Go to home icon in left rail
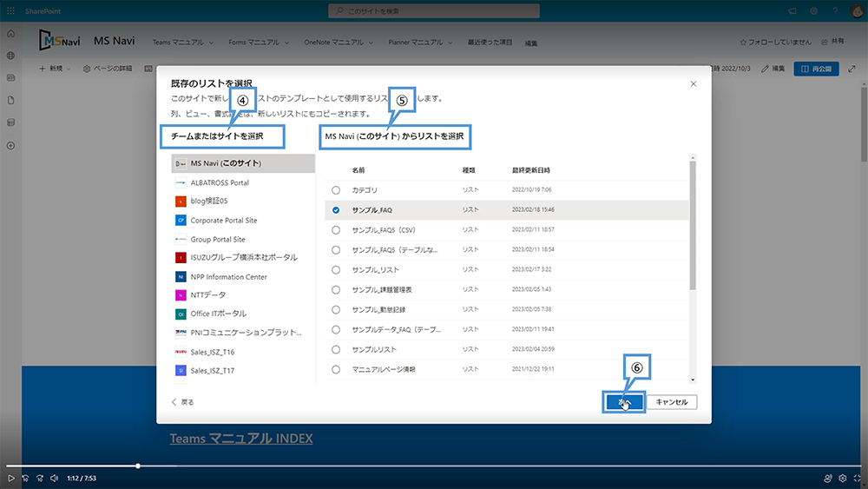 [10, 33]
